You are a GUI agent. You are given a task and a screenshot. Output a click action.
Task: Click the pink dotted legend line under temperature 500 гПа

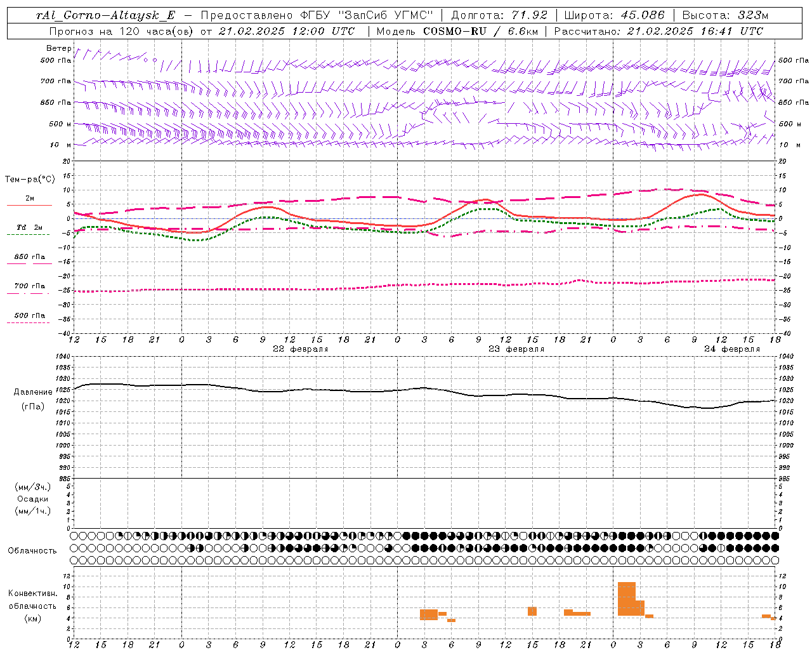point(29,322)
